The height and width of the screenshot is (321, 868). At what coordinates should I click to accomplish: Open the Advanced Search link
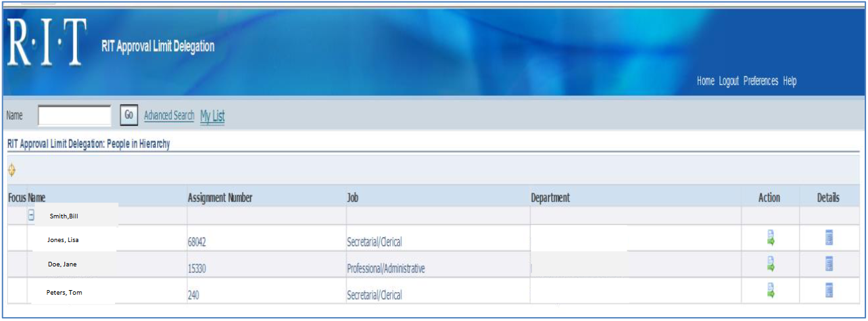(x=169, y=116)
